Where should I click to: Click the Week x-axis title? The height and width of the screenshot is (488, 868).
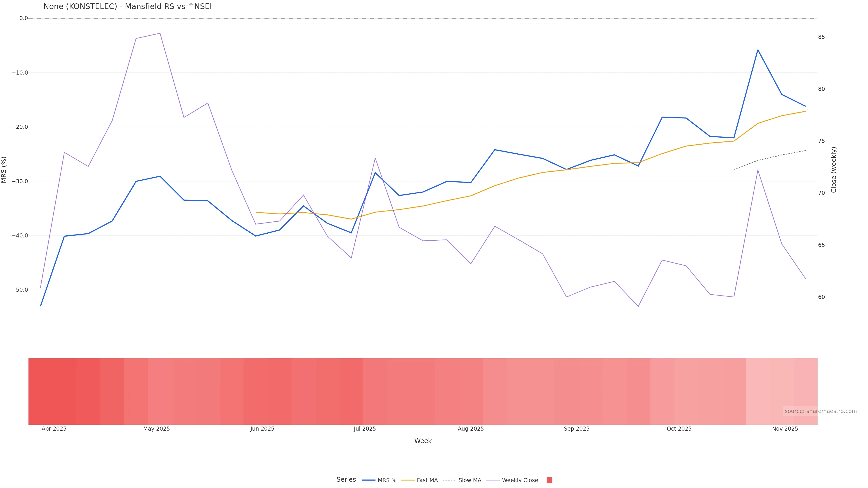click(423, 441)
